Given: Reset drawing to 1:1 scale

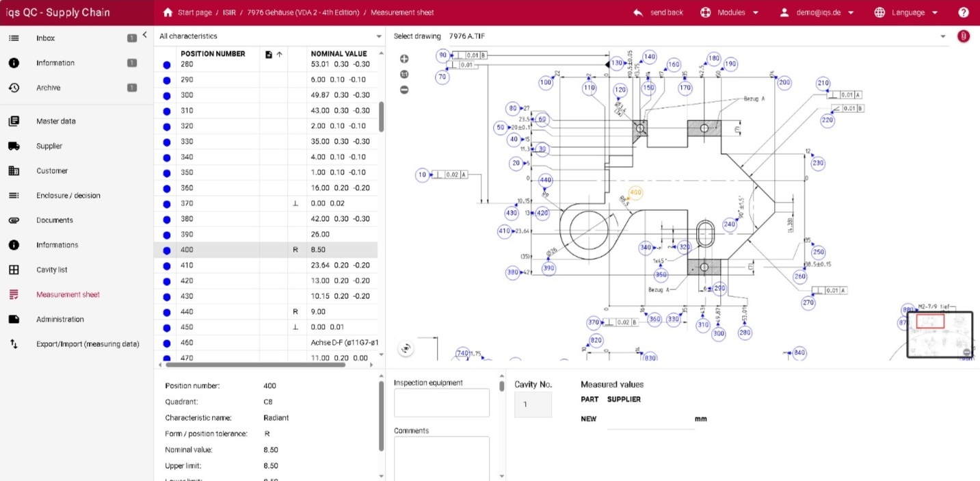Looking at the screenshot, I should (x=404, y=75).
